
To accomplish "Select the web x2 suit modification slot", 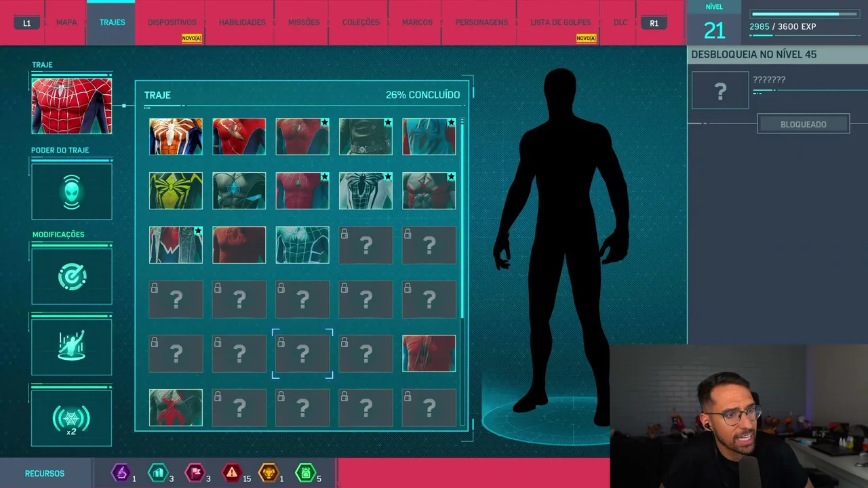I will click(72, 418).
